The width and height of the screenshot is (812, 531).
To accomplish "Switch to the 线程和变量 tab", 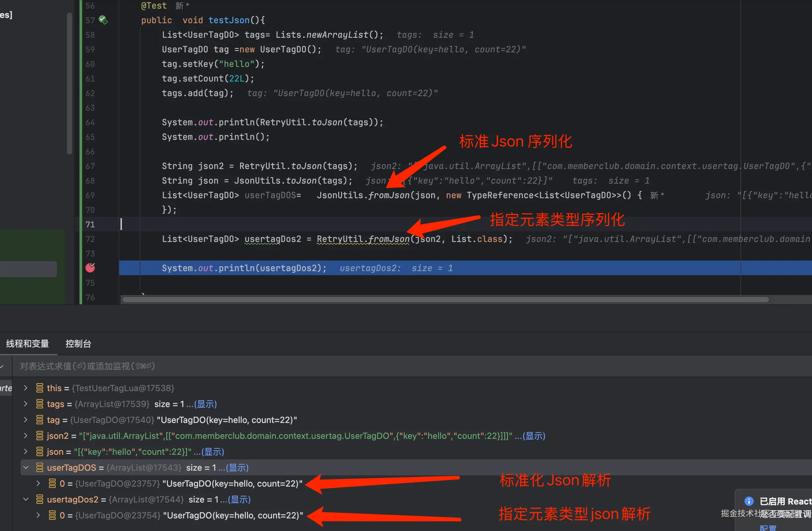I will tap(27, 343).
